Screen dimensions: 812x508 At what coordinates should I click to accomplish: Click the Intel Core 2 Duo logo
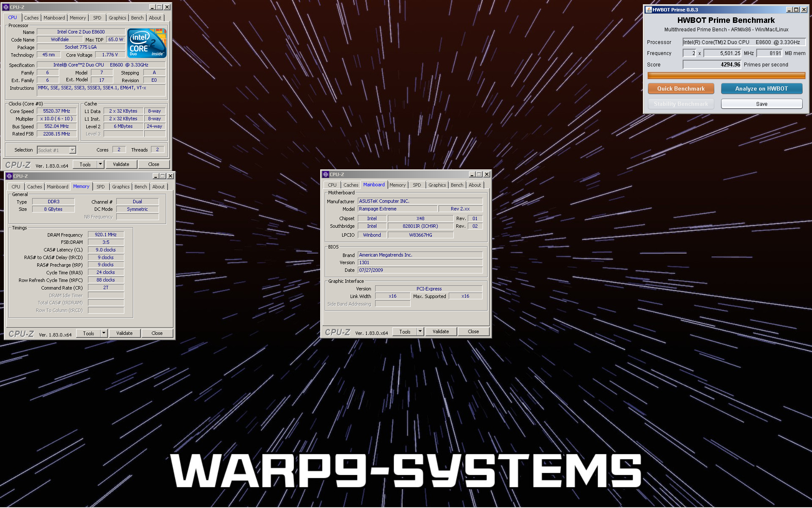(x=147, y=43)
